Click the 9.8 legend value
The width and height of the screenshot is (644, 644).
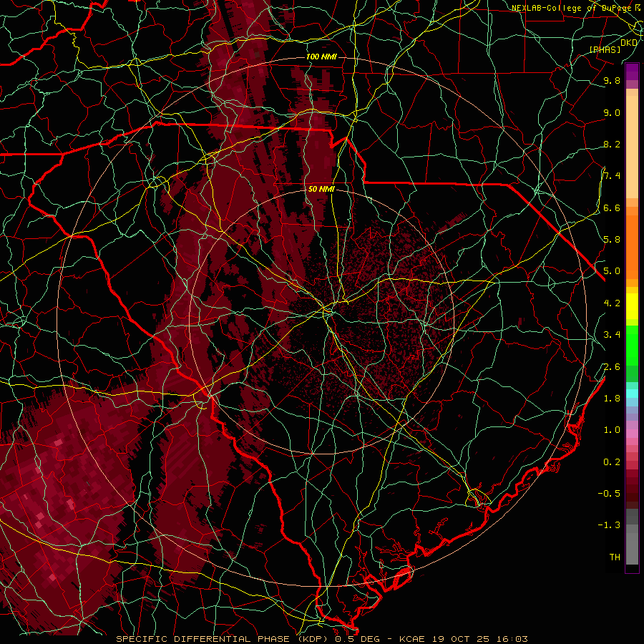click(612, 81)
